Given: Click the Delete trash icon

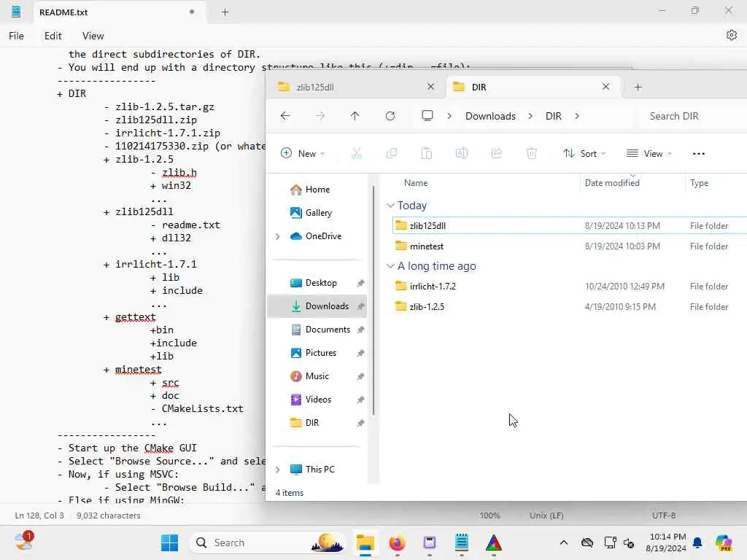Looking at the screenshot, I should [x=532, y=153].
